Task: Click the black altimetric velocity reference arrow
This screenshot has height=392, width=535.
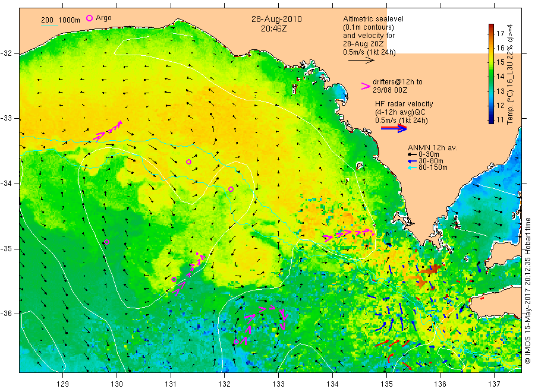Action: click(361, 61)
